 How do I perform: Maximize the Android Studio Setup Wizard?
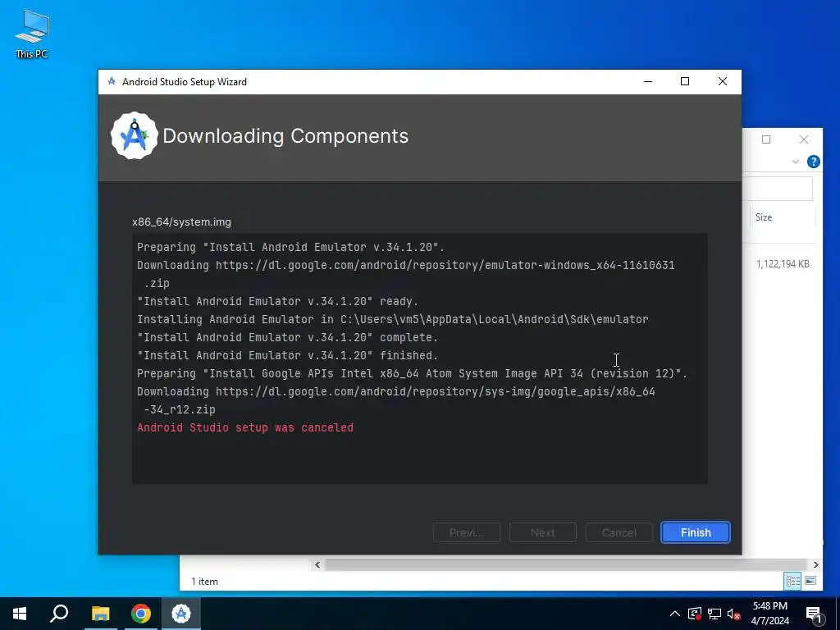click(685, 81)
